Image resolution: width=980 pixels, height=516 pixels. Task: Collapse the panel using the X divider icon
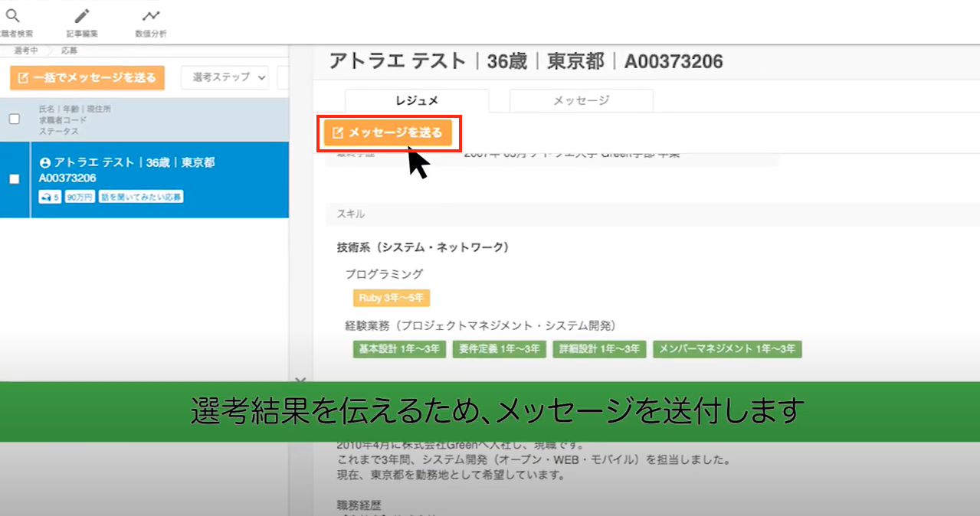tap(300, 380)
